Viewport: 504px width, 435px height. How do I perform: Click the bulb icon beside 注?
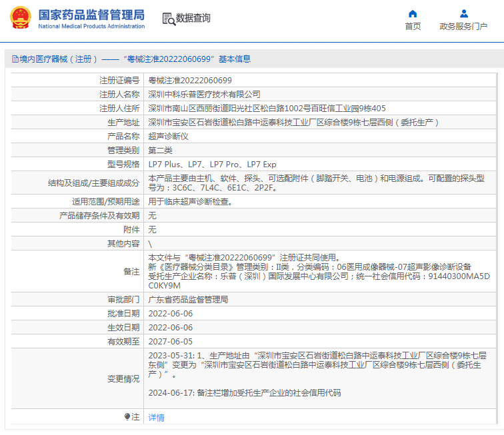(127, 417)
